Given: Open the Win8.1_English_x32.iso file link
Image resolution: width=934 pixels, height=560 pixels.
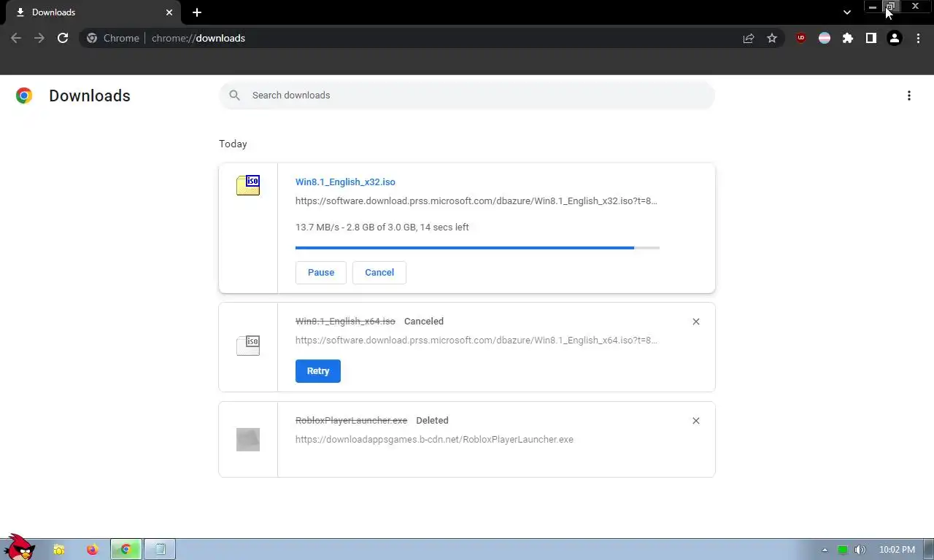Looking at the screenshot, I should [x=345, y=182].
